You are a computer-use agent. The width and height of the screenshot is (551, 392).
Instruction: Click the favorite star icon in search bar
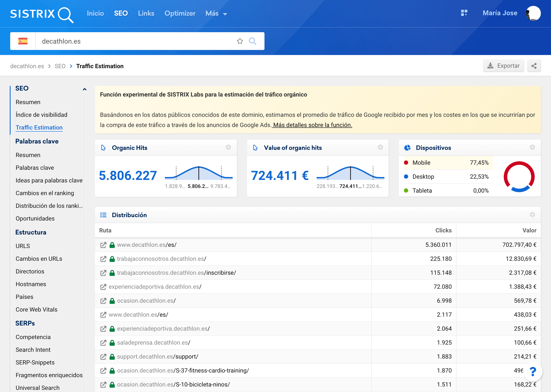(239, 41)
